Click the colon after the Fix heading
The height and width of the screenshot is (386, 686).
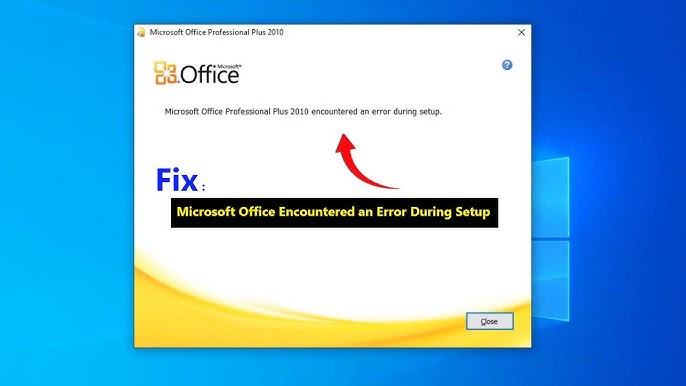pos(203,187)
